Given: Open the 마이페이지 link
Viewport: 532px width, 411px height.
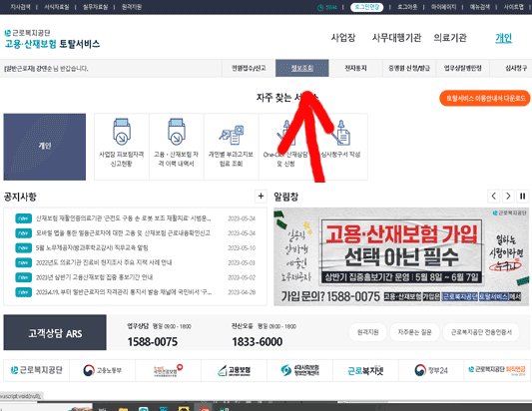Looking at the screenshot, I should pos(443,7).
